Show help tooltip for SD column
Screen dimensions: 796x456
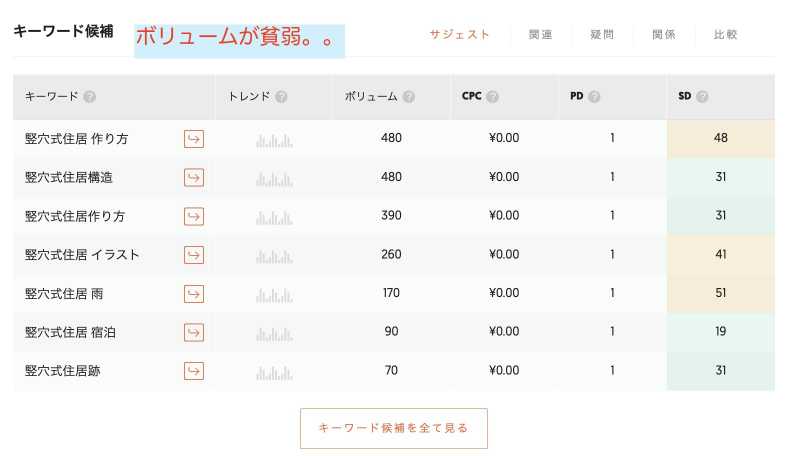click(702, 97)
